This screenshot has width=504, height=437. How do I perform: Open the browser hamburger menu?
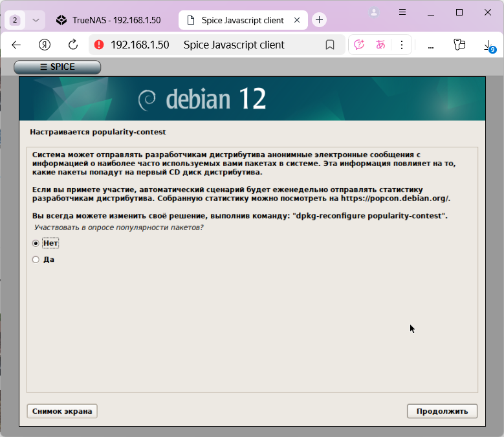pyautogui.click(x=402, y=12)
